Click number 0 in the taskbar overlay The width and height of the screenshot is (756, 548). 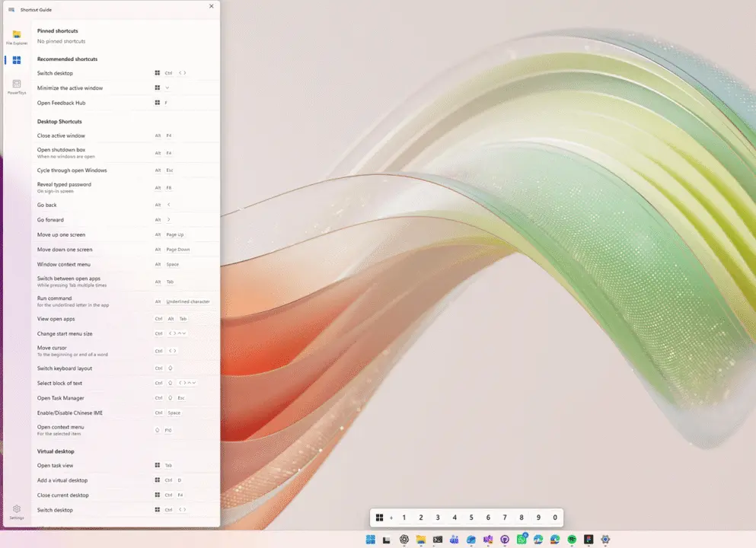[556, 517]
